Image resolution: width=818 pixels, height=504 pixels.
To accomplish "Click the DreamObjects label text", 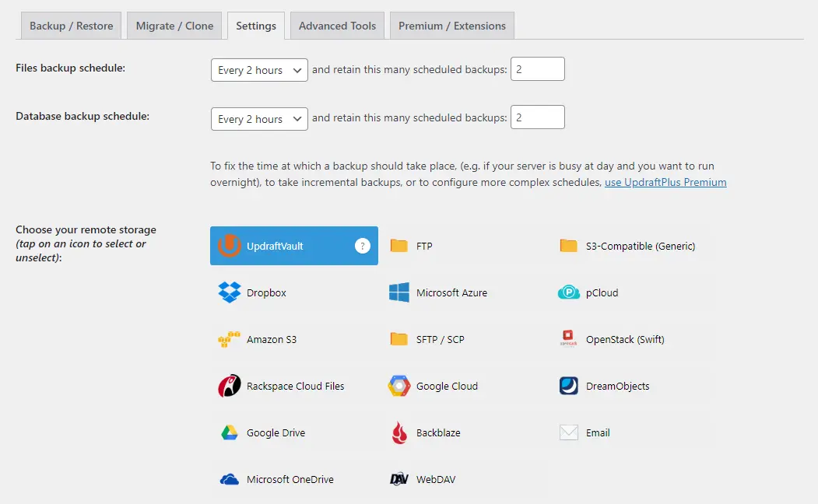I will [617, 387].
